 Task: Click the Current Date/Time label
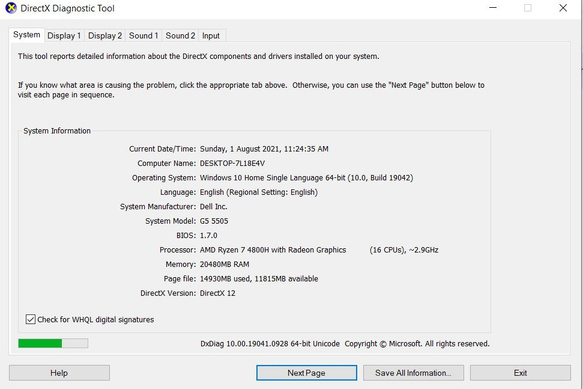point(162,149)
